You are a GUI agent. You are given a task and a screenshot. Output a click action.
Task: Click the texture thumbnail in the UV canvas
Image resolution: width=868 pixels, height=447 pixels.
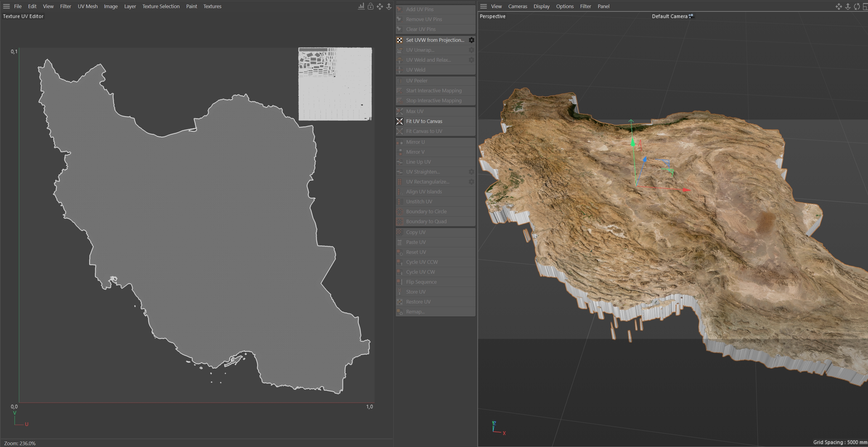tap(335, 84)
